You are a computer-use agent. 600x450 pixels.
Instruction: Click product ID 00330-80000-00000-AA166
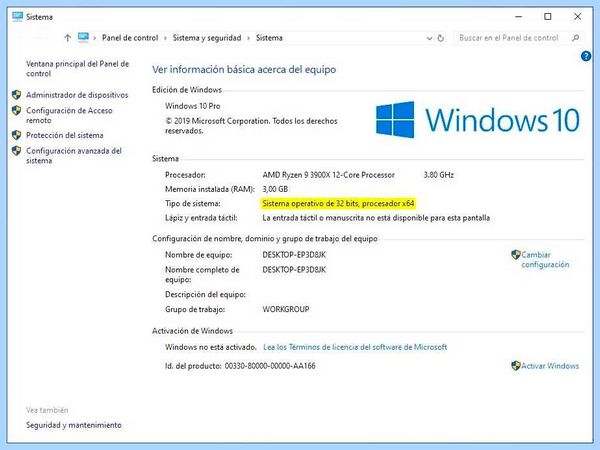click(270, 366)
